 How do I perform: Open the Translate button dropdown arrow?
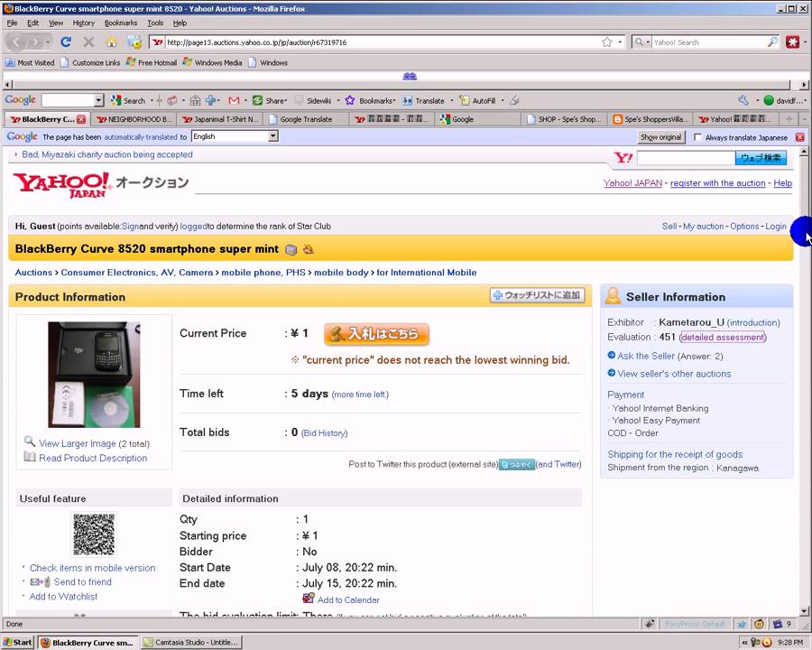coord(452,101)
